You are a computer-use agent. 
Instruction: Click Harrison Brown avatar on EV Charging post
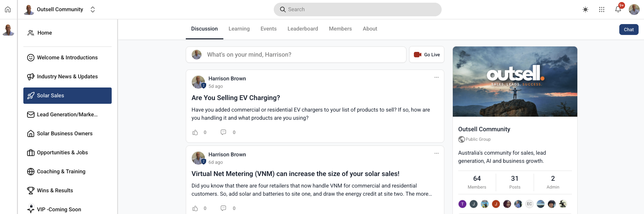[x=198, y=82]
